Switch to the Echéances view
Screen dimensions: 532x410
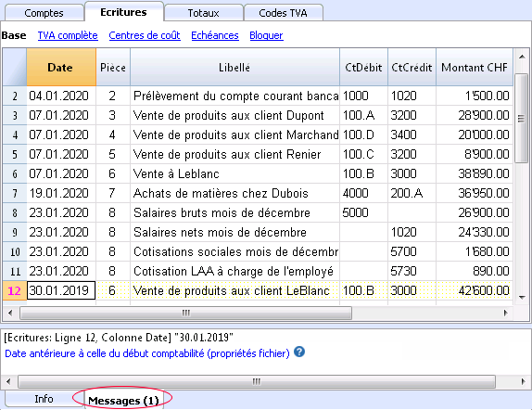(215, 35)
